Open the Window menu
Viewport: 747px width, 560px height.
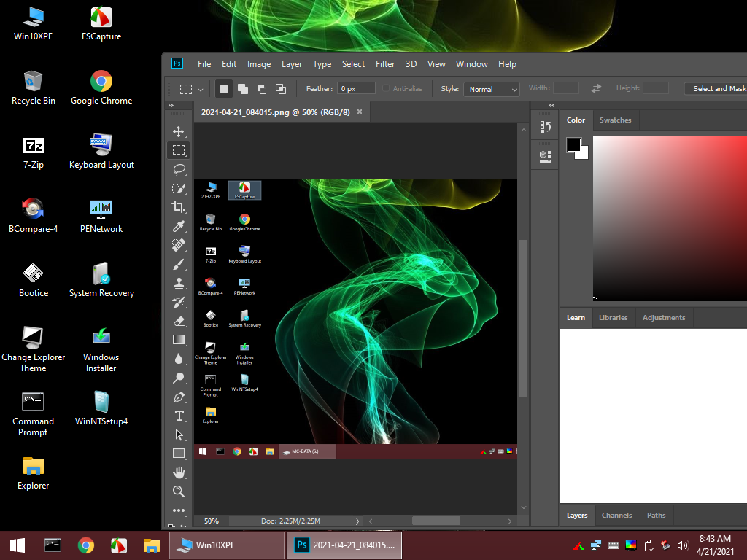click(472, 64)
